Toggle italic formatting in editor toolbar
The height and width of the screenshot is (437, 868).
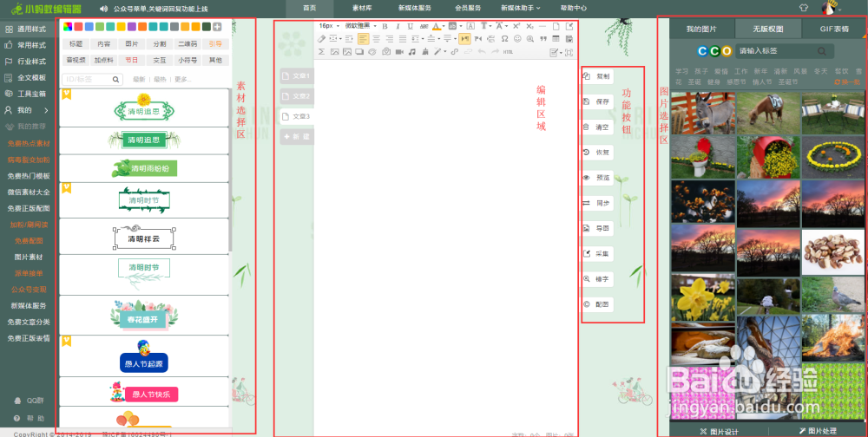coord(398,26)
